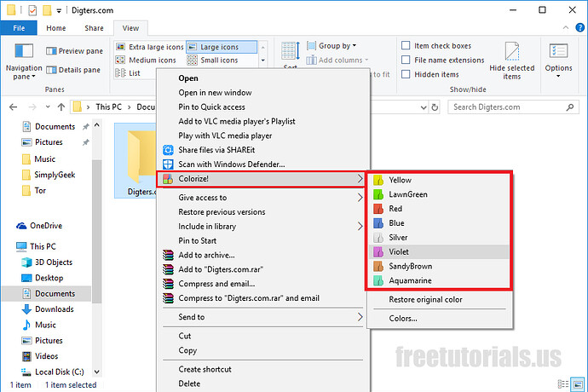Expand the layout gallery more arrow
This screenshot has width=588, height=392.
(262, 60)
